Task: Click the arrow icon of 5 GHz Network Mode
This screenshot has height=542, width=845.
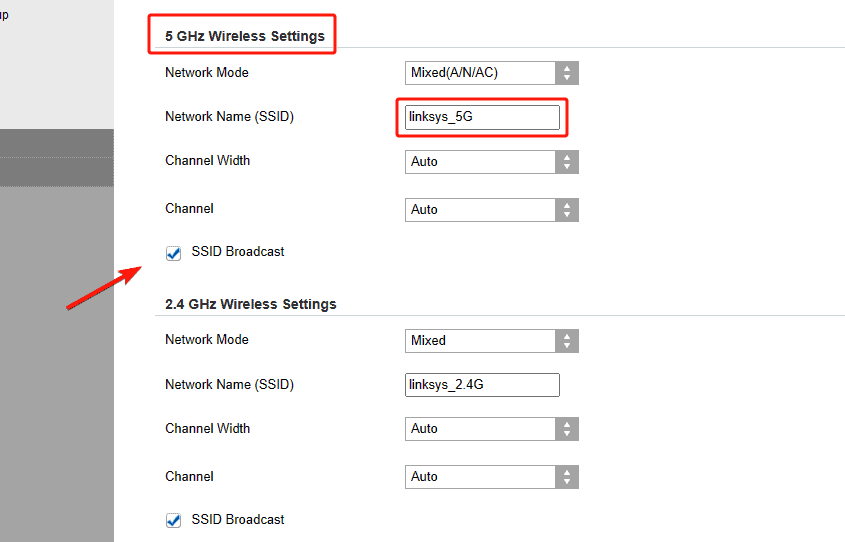Action: click(x=566, y=73)
